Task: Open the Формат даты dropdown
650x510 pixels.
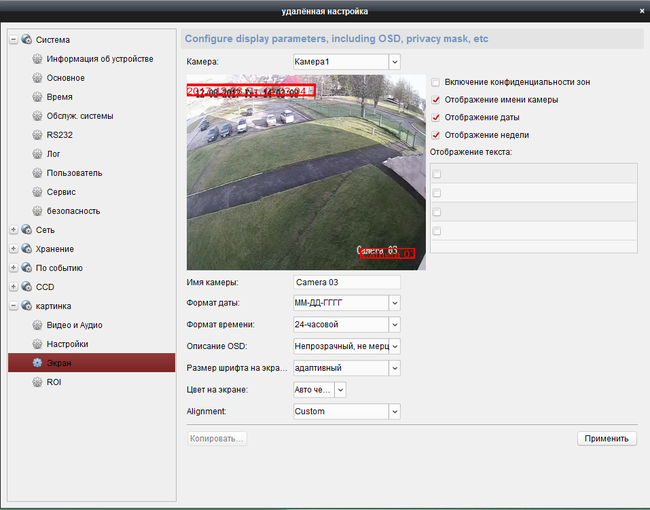Action: click(x=394, y=302)
